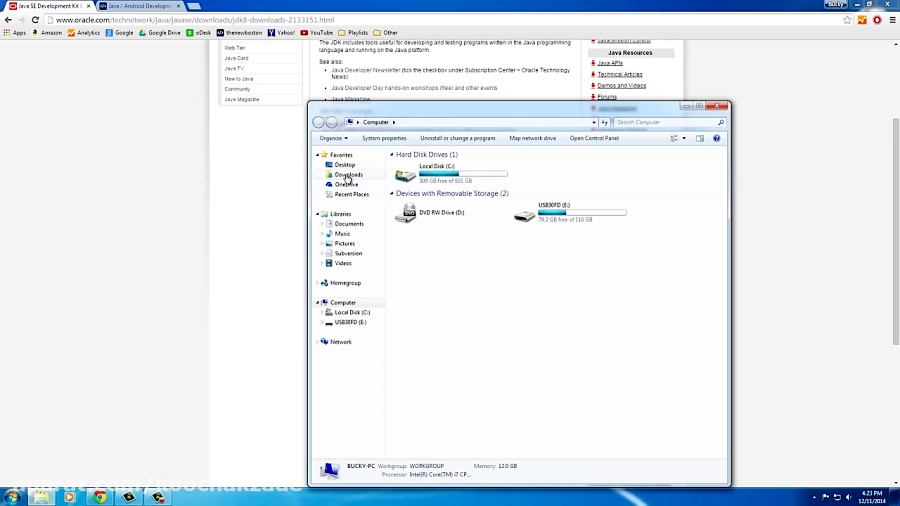Click Open Control Panel button
This screenshot has width=900, height=506.
click(x=594, y=138)
